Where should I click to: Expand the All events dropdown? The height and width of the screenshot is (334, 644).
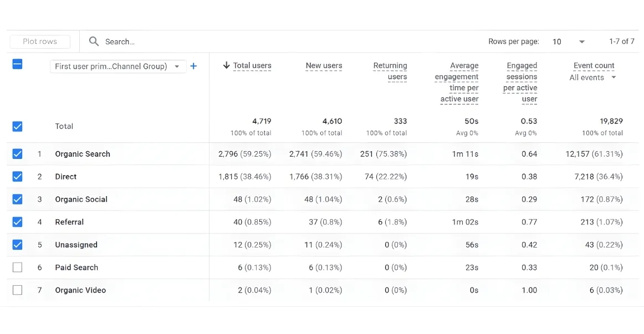point(592,78)
